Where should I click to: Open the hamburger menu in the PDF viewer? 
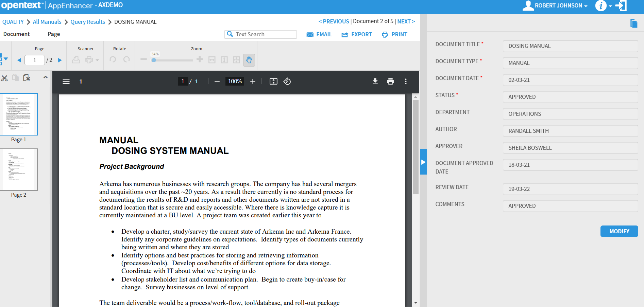(x=66, y=82)
